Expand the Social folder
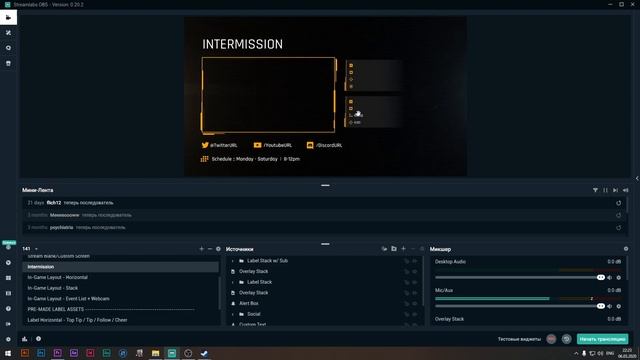This screenshot has height=360, width=640. coord(233,314)
